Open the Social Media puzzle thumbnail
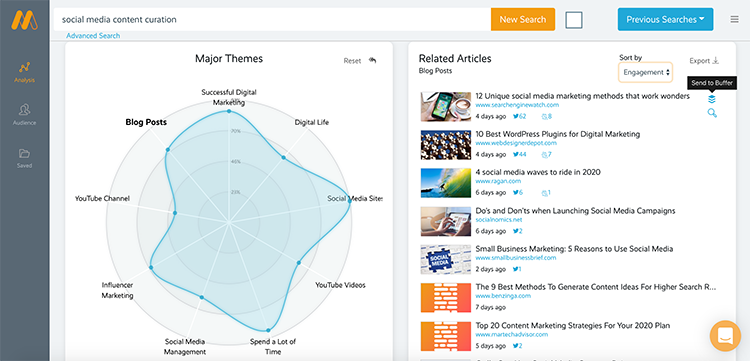750x361 pixels. (x=446, y=260)
